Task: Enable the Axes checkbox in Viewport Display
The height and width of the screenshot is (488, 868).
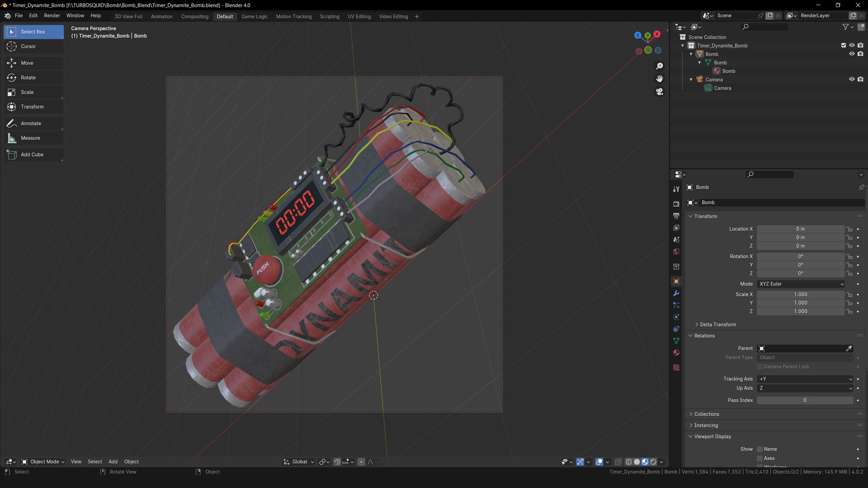Action: (760, 458)
